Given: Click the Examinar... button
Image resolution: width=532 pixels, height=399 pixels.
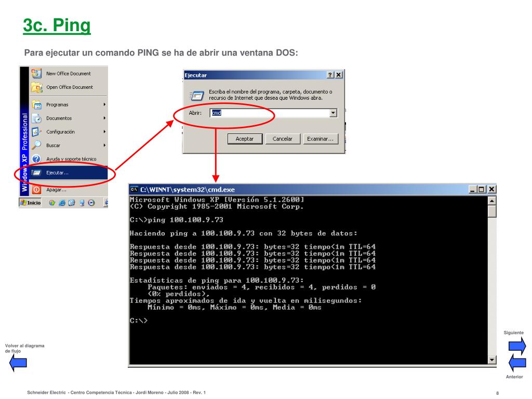Looking at the screenshot, I should coord(320,139).
